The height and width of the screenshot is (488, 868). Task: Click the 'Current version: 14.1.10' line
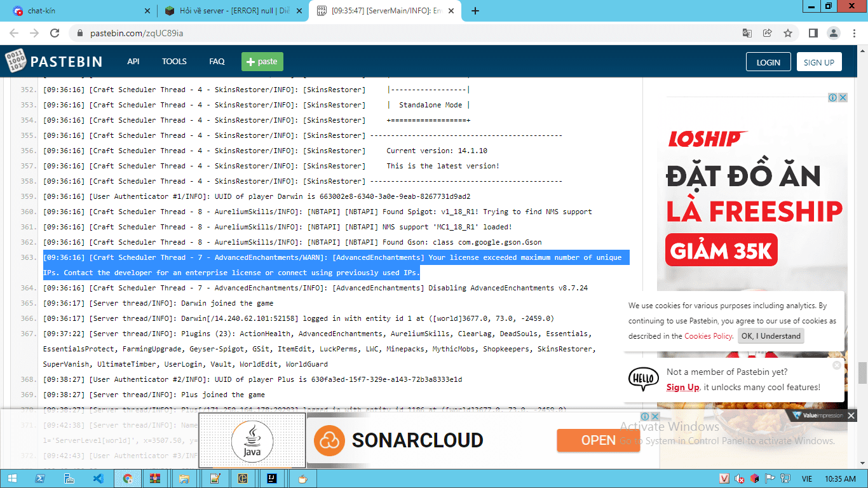pyautogui.click(x=265, y=151)
